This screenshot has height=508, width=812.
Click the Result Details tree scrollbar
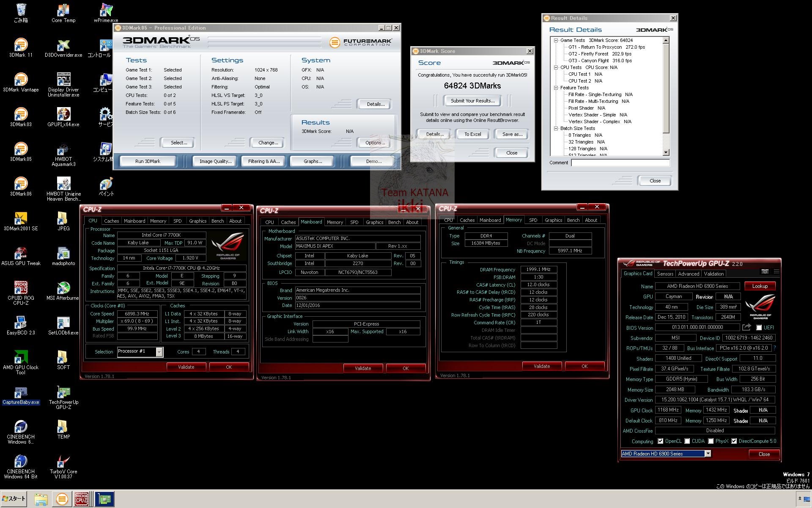(x=666, y=97)
